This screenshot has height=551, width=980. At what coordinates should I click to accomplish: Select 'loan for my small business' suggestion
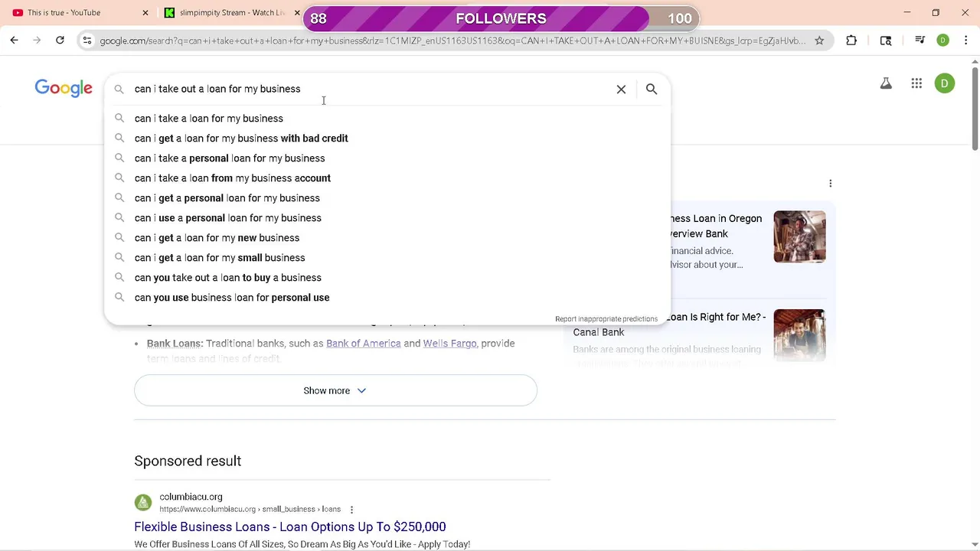[220, 258]
